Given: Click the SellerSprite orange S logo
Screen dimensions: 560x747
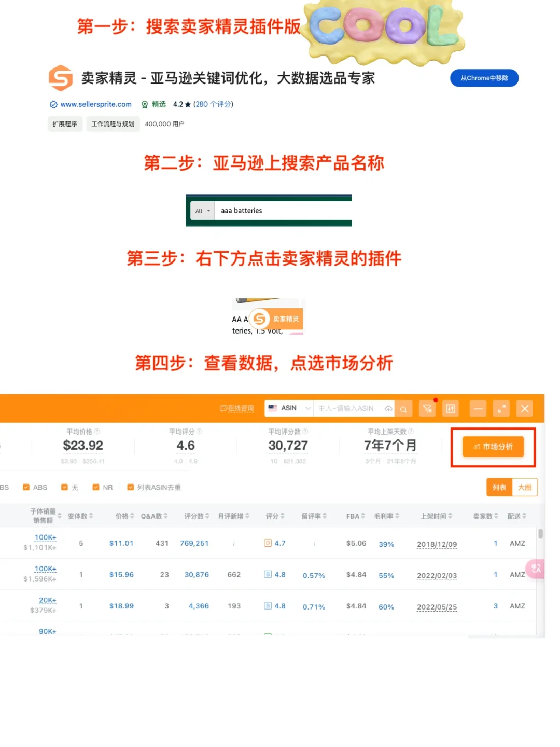Looking at the screenshot, I should point(61,78).
